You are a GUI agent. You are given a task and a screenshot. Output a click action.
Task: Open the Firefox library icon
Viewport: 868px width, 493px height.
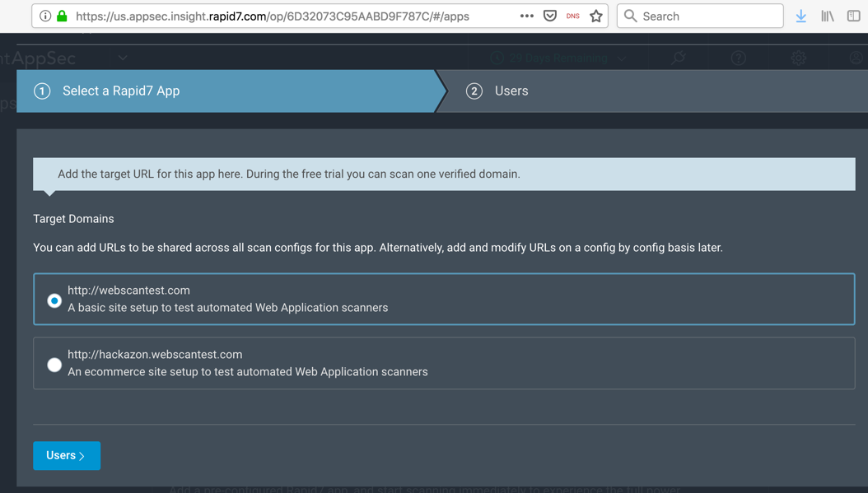point(827,16)
